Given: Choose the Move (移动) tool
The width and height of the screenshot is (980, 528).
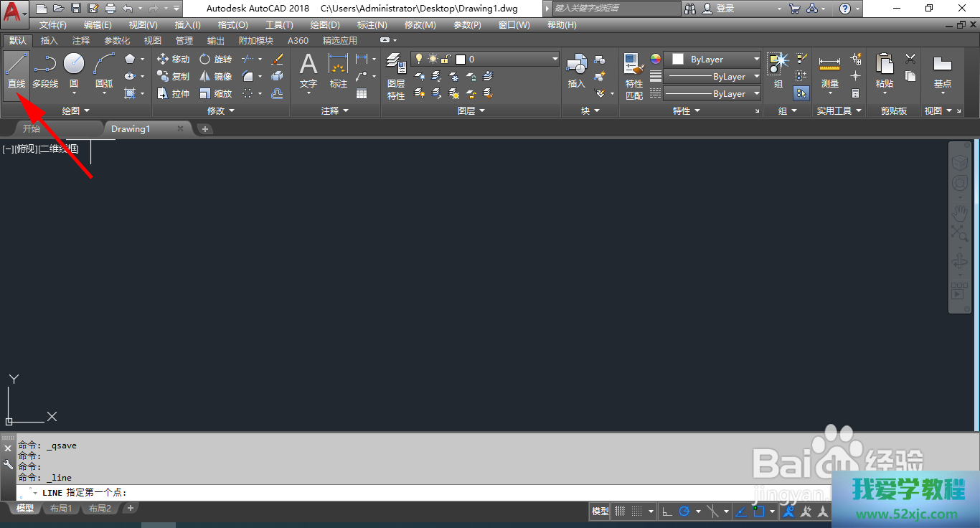Looking at the screenshot, I should point(173,60).
